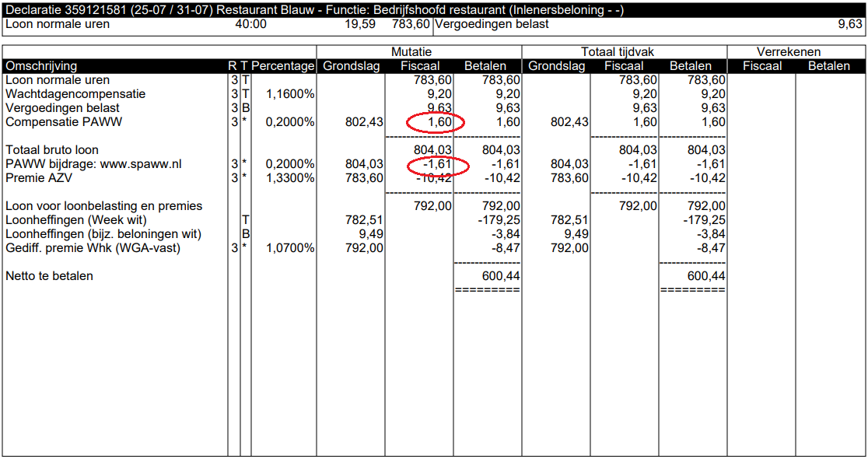Select Loon voor loonbelasting en premies label
868x459 pixels.
coord(103,206)
